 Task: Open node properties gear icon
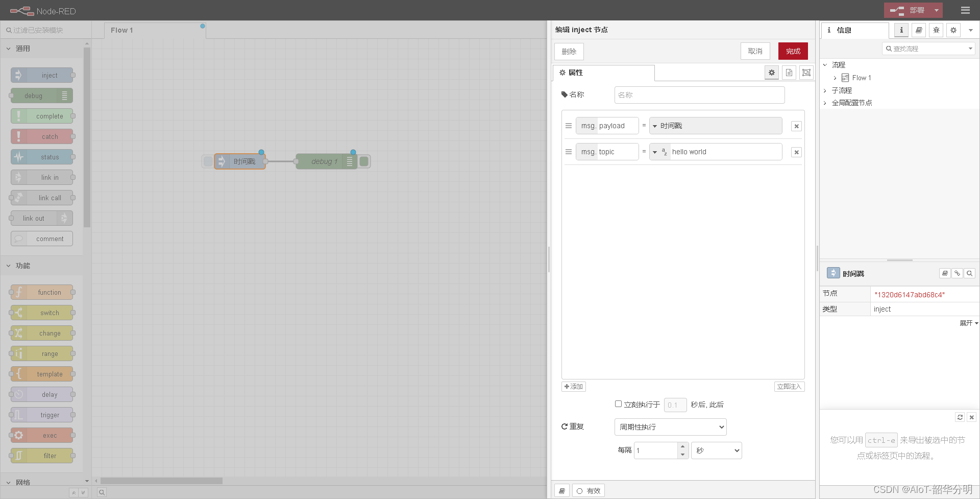[772, 73]
